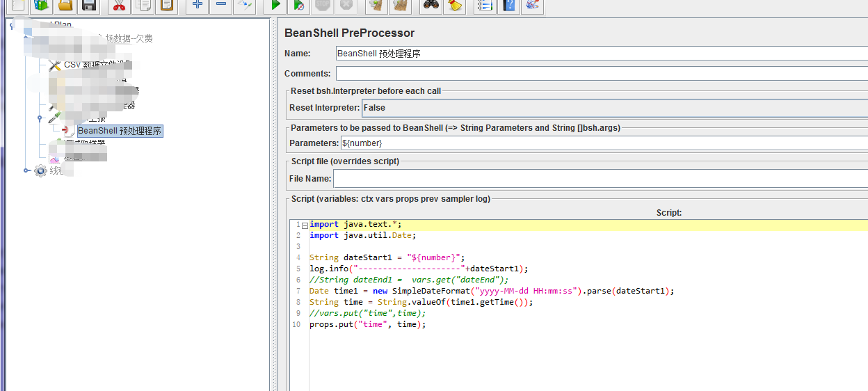Click line 'import java.text.*;'

[x=355, y=224]
